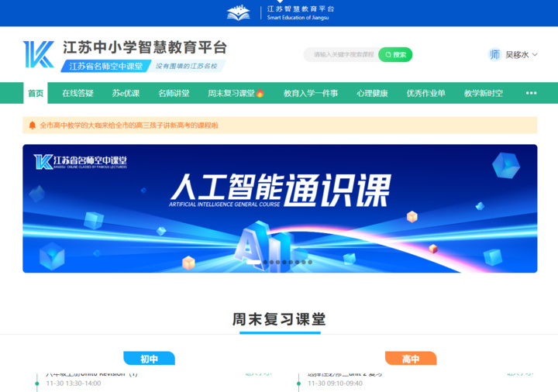Open the 名师讲堂 menu item

(x=174, y=93)
